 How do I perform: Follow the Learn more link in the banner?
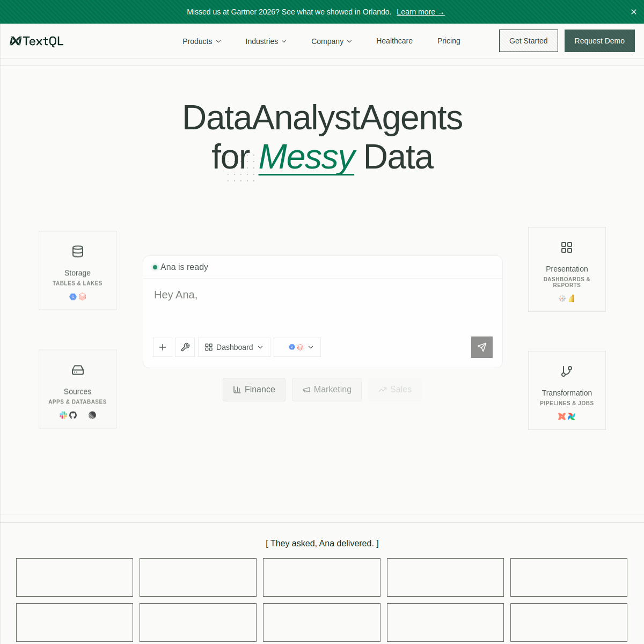(420, 11)
